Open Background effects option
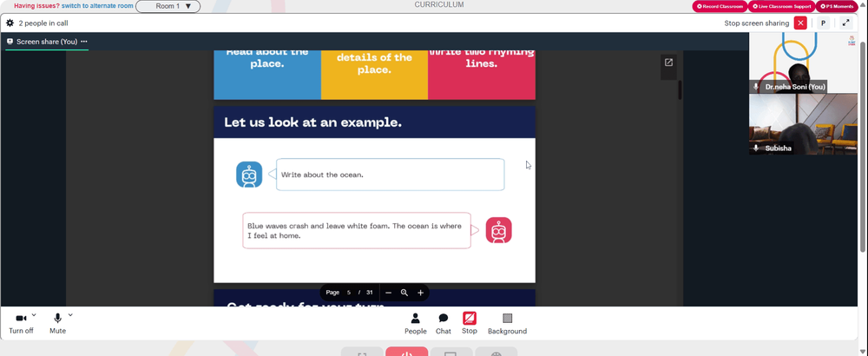The width and height of the screenshot is (868, 356). 507,324
